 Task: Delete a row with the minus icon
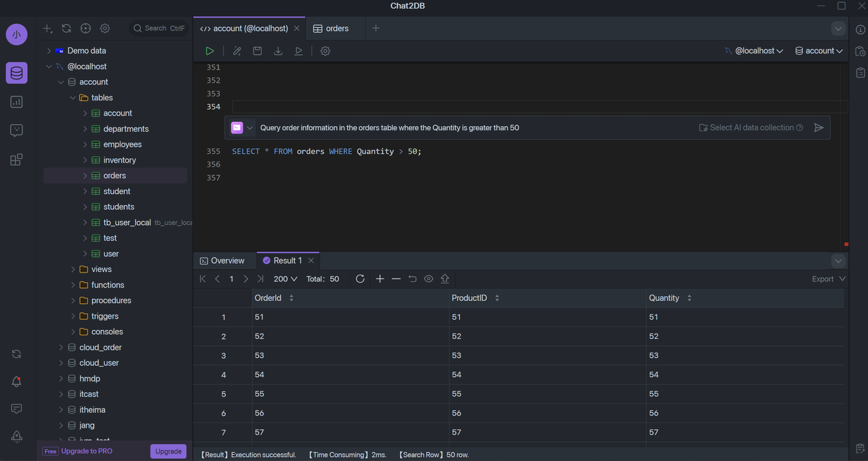(x=396, y=279)
